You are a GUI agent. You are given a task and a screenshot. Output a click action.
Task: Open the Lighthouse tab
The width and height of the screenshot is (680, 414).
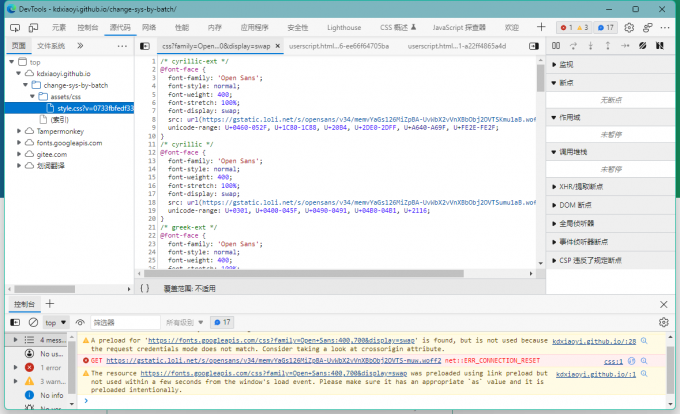click(344, 28)
